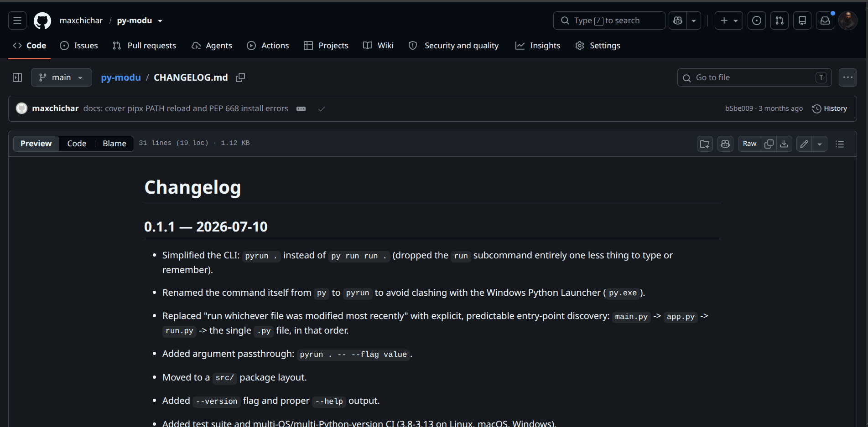The height and width of the screenshot is (427, 868).
Task: Open the notifications inbox
Action: 825,21
